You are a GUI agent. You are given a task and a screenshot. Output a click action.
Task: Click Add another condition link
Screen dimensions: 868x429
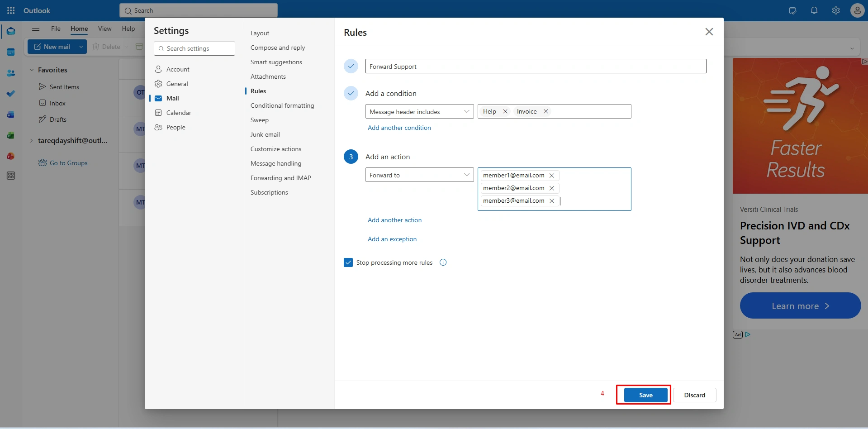399,128
